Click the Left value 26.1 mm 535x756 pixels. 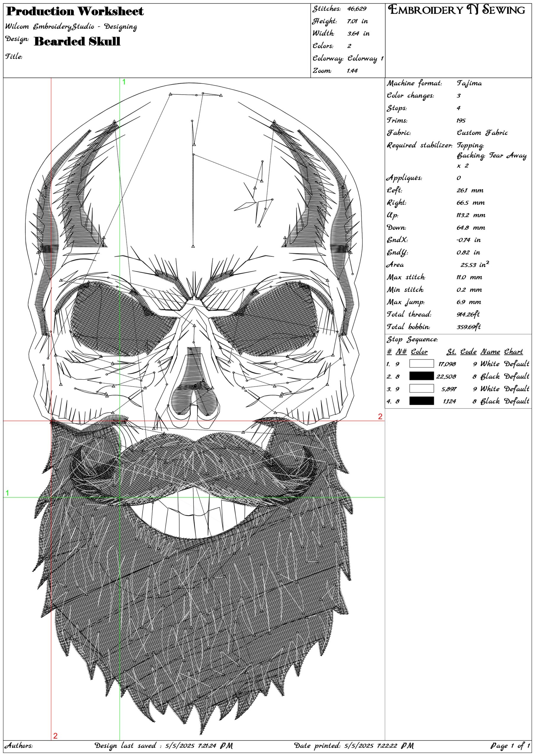point(470,190)
